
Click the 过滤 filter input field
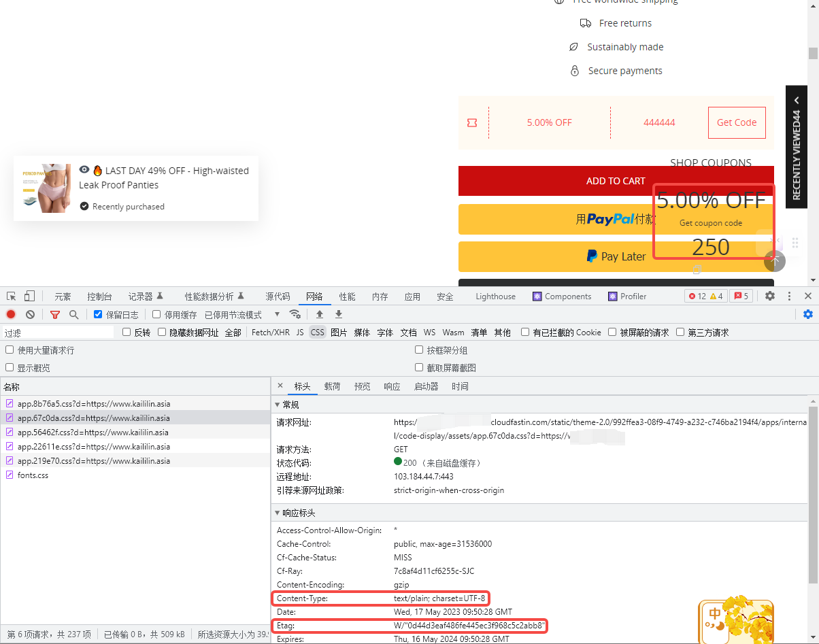[x=58, y=333]
